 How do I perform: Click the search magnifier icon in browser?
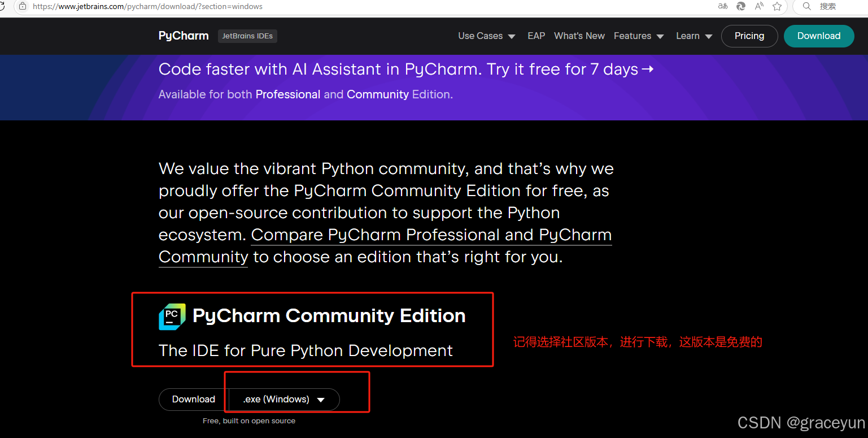pyautogui.click(x=807, y=6)
